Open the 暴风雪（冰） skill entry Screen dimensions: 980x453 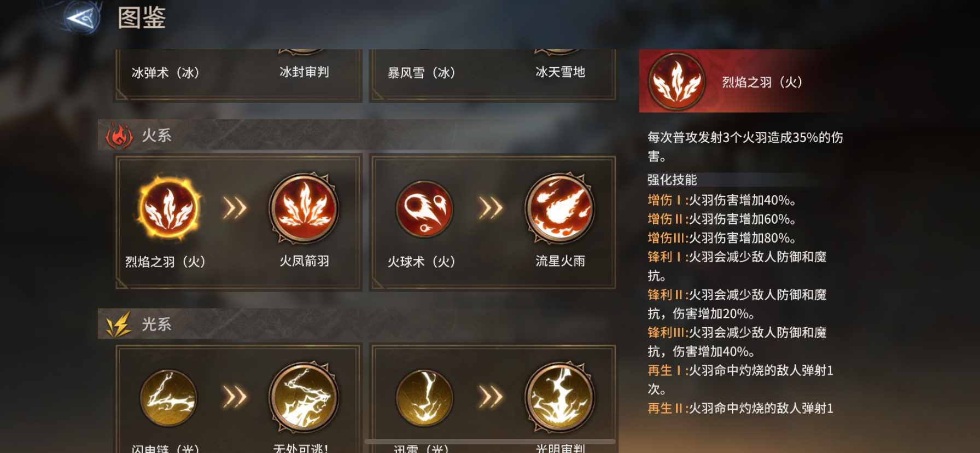(422, 72)
